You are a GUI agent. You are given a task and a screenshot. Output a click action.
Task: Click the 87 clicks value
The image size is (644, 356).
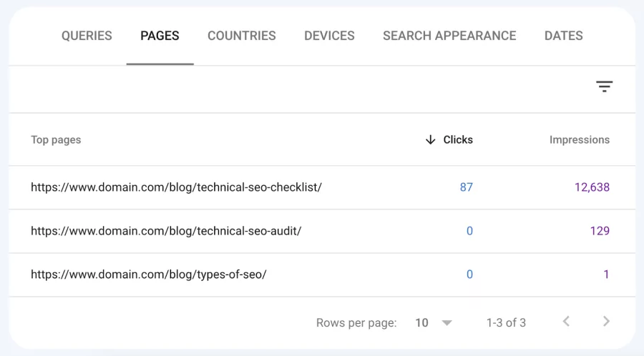466,187
